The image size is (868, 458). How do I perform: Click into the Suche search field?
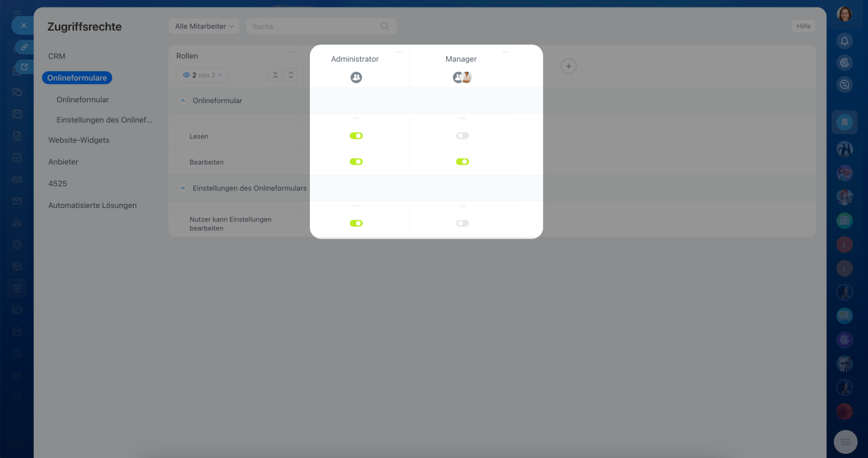tap(321, 26)
